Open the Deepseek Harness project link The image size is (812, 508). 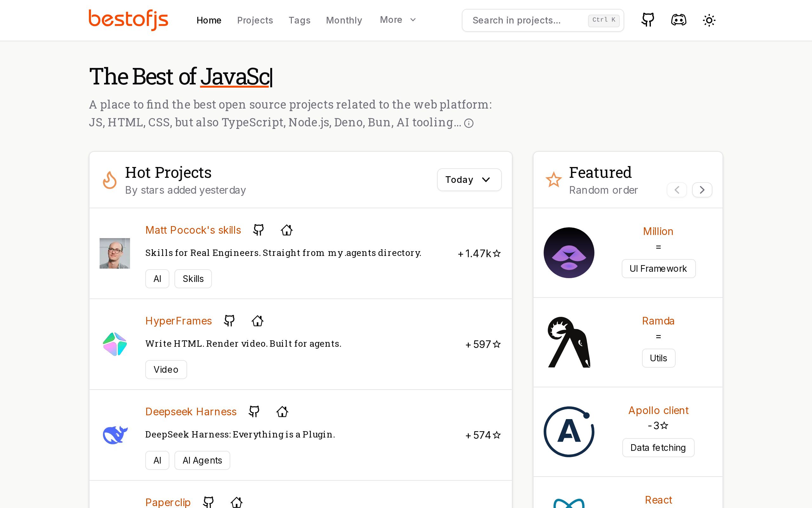coord(191,411)
